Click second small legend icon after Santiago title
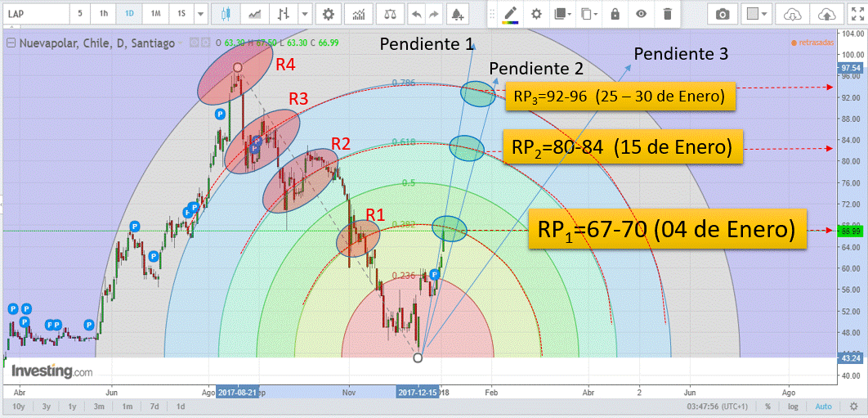The image size is (868, 418). click(x=205, y=43)
